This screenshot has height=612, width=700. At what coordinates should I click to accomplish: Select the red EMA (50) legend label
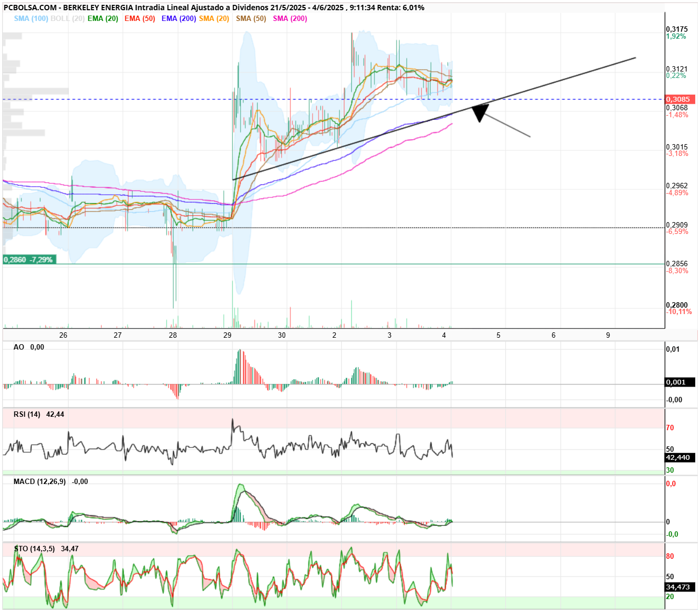(x=139, y=18)
